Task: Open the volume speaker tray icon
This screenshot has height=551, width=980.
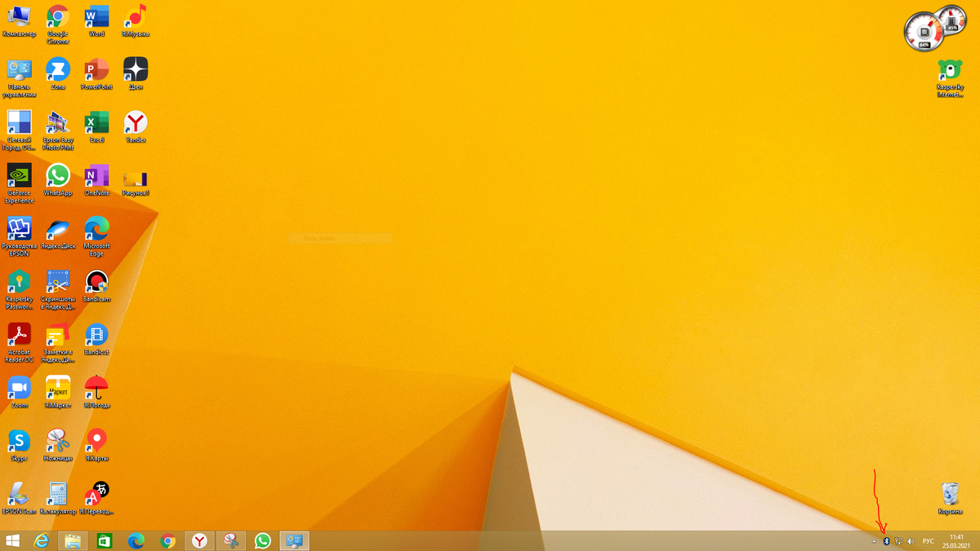Action: (910, 541)
